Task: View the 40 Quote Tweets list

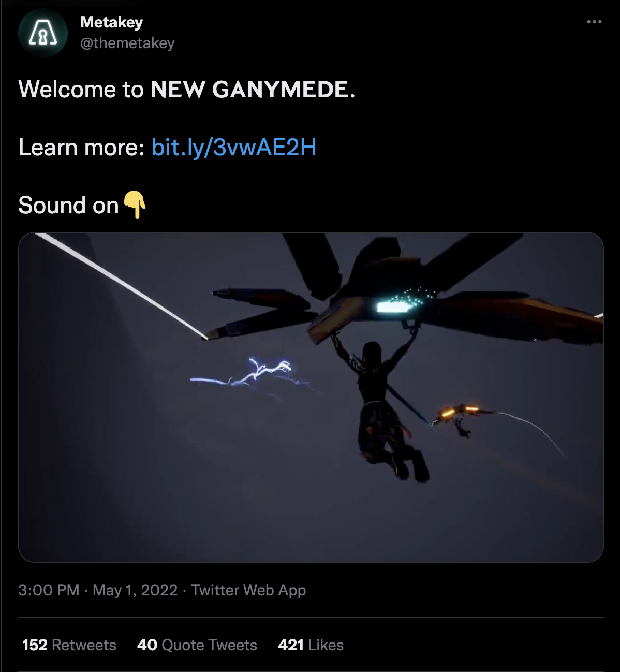Action: coord(197,645)
